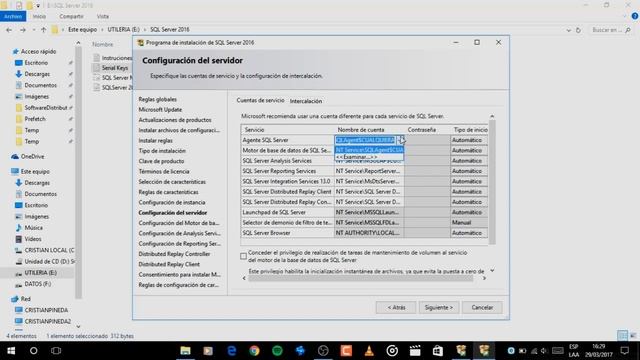Screen dimensions: 640x360
Task: Expand the Explorer address history dropdown
Action: pyautogui.click(x=568, y=30)
